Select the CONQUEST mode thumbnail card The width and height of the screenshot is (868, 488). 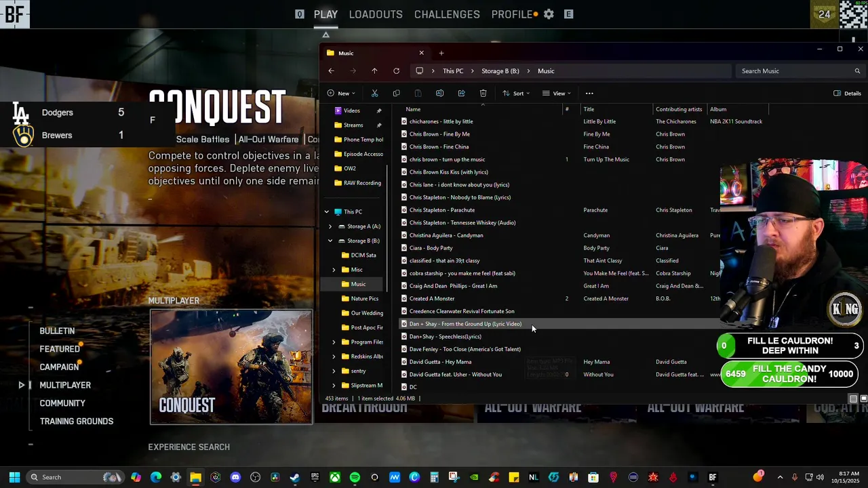tap(231, 367)
